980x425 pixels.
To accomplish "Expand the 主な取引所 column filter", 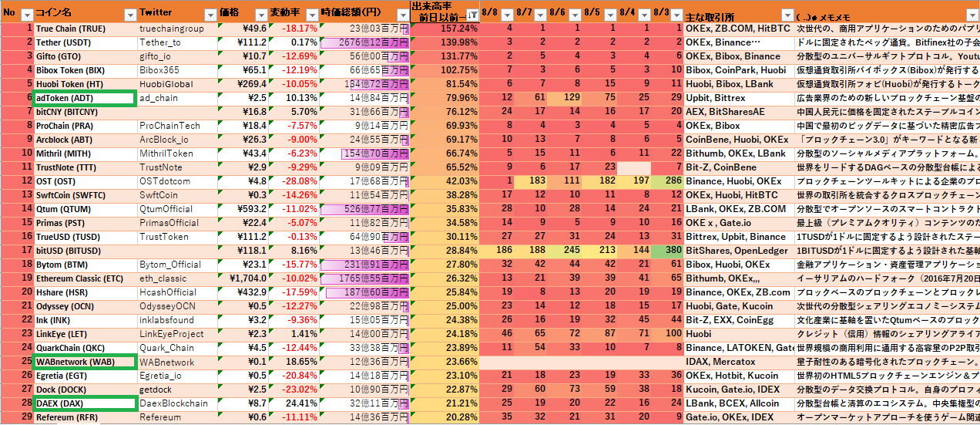I will click(x=787, y=15).
